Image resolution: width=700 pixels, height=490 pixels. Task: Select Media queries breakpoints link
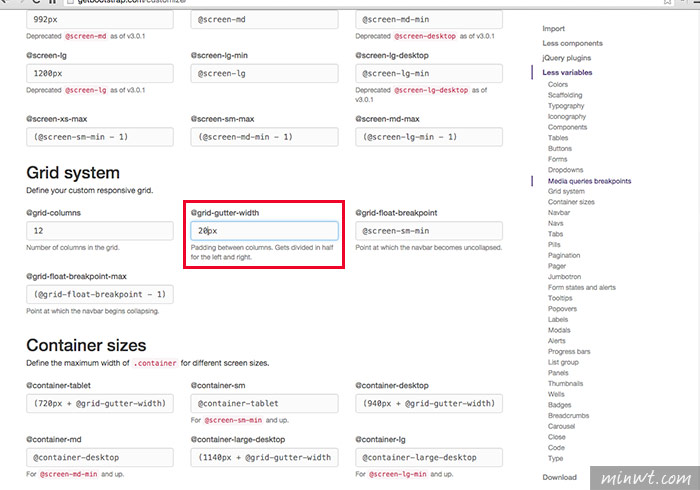click(589, 181)
